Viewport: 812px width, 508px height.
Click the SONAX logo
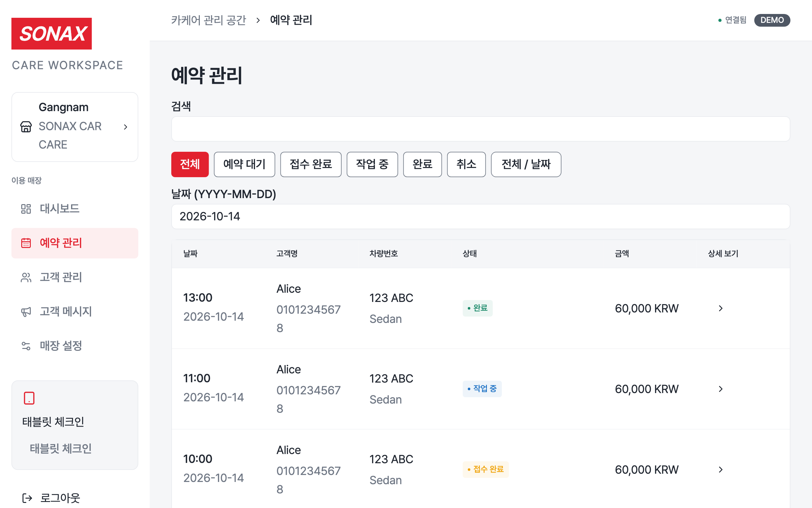pos(51,34)
